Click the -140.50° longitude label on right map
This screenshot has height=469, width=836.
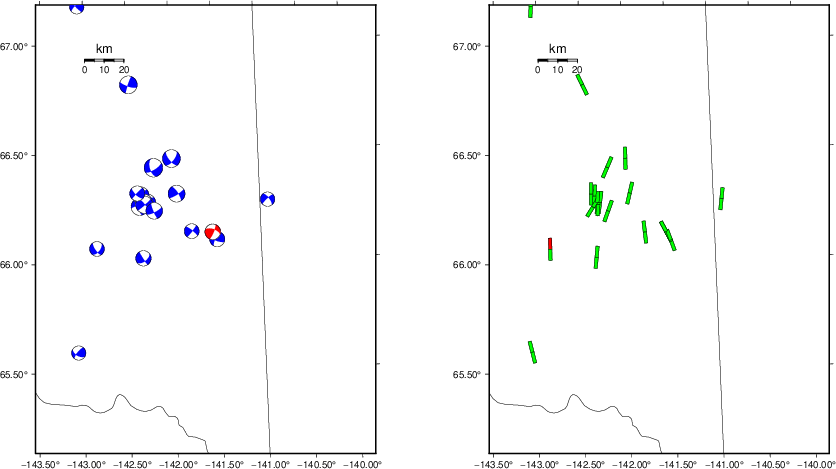(x=770, y=464)
